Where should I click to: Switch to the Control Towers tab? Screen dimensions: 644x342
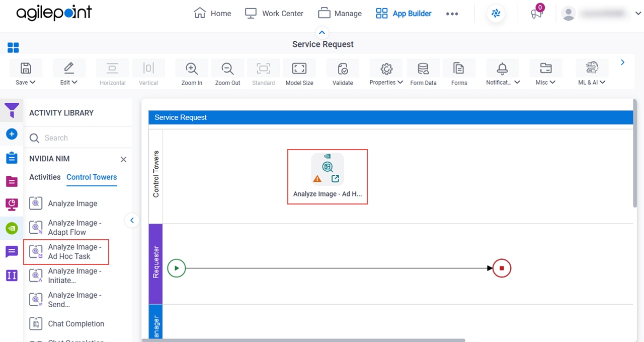(92, 177)
